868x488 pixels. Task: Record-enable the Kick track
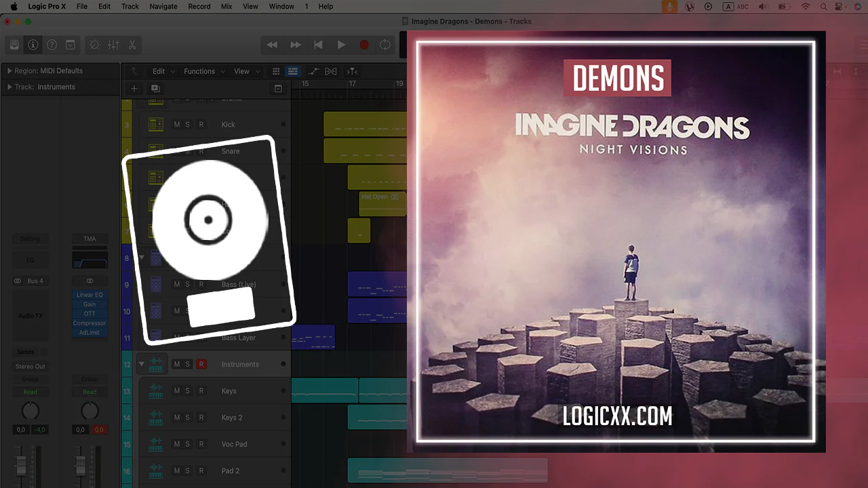pyautogui.click(x=201, y=125)
